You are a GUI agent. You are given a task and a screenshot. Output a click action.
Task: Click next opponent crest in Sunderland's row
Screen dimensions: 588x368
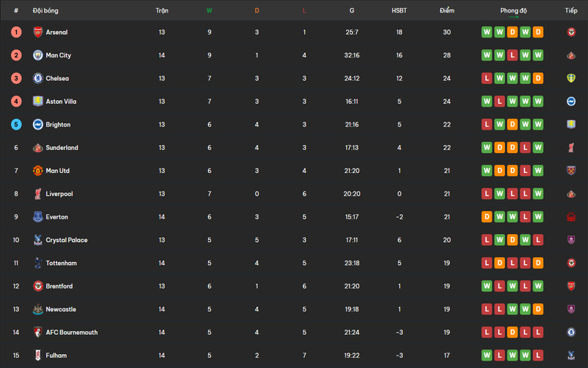[570, 148]
